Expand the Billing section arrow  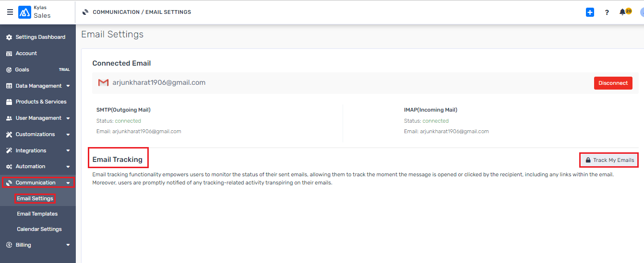point(68,245)
